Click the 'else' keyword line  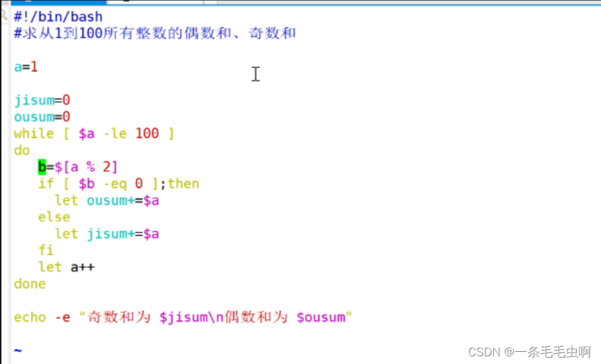point(54,217)
